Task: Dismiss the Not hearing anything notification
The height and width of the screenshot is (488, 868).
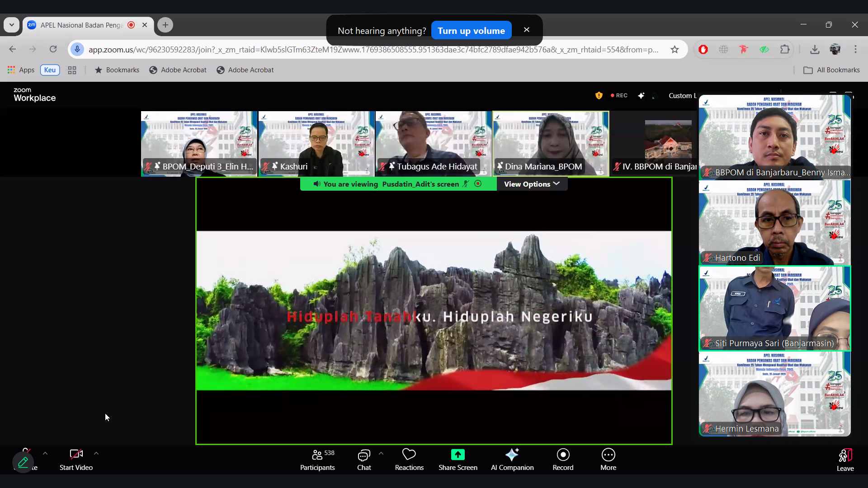Action: tap(527, 30)
